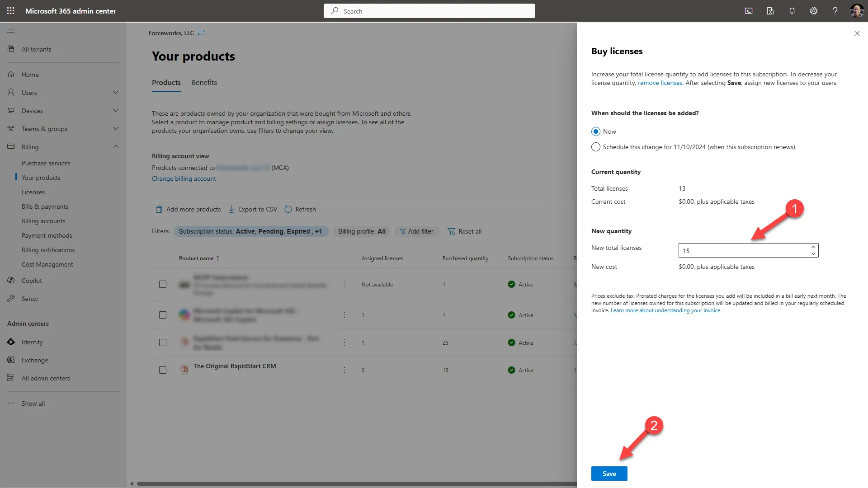The width and height of the screenshot is (868, 488).
Task: Click Export to CSV download icon
Action: [231, 209]
